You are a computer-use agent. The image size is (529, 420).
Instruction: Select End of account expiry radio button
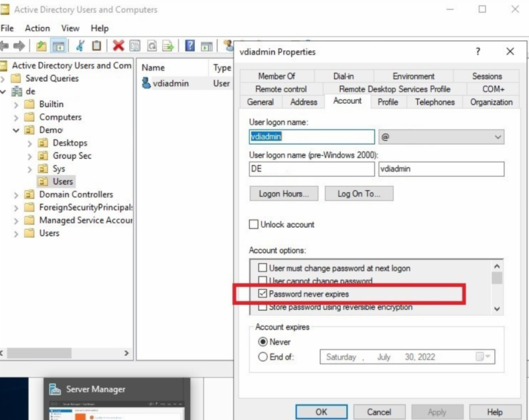coord(263,357)
